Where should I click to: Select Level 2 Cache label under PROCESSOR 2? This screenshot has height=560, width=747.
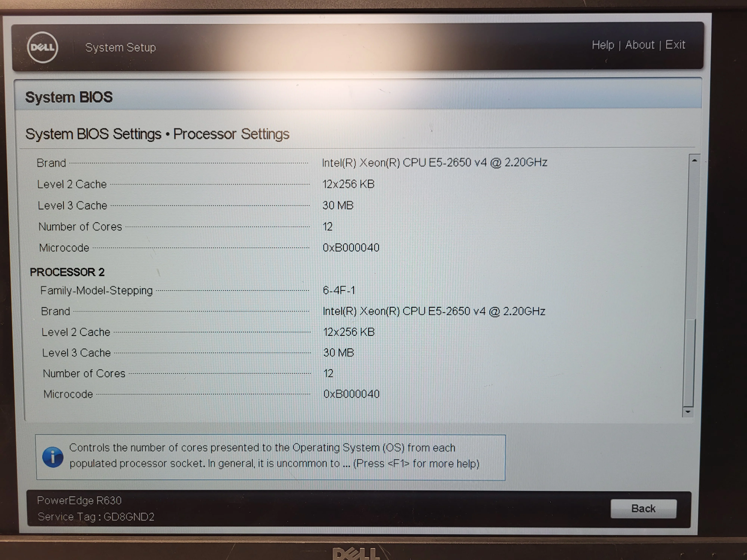(x=76, y=332)
